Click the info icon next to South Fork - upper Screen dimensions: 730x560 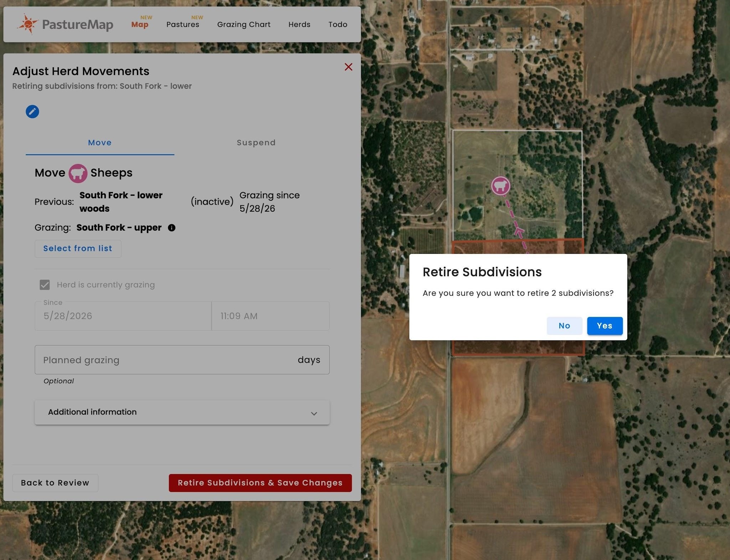point(171,228)
